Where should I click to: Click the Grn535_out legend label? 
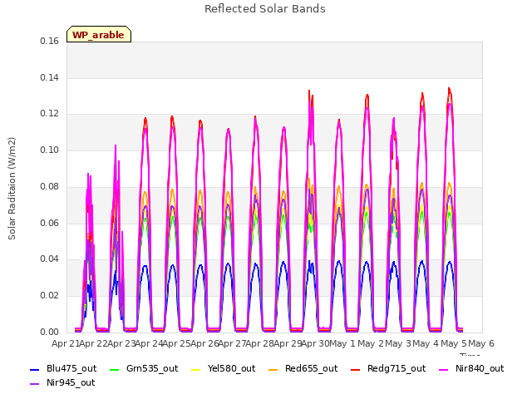click(152, 368)
